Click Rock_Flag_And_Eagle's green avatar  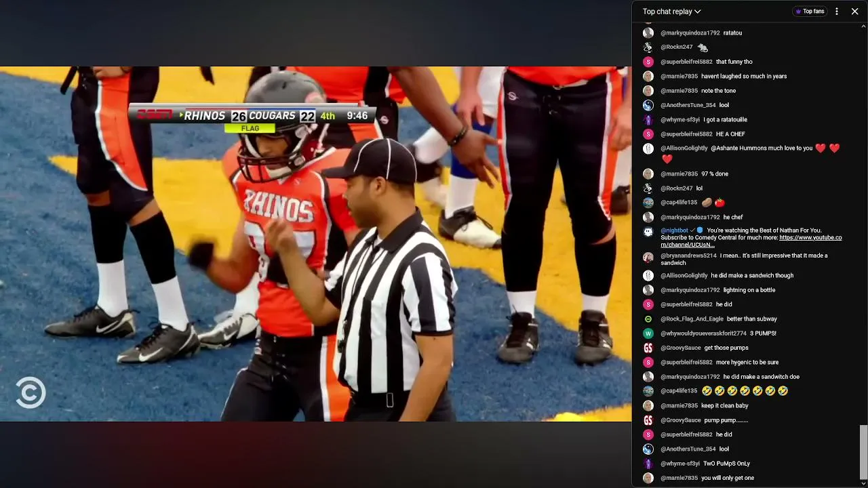(x=648, y=319)
